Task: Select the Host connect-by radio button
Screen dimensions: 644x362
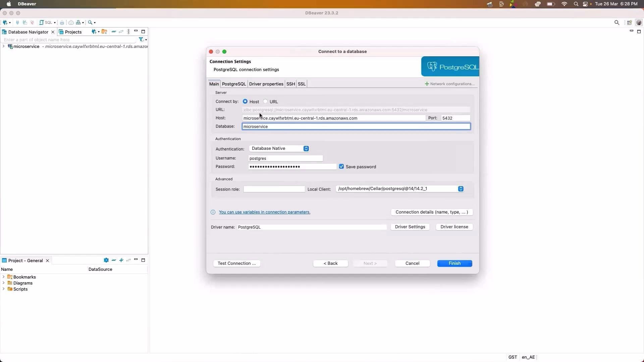Action: point(245,101)
